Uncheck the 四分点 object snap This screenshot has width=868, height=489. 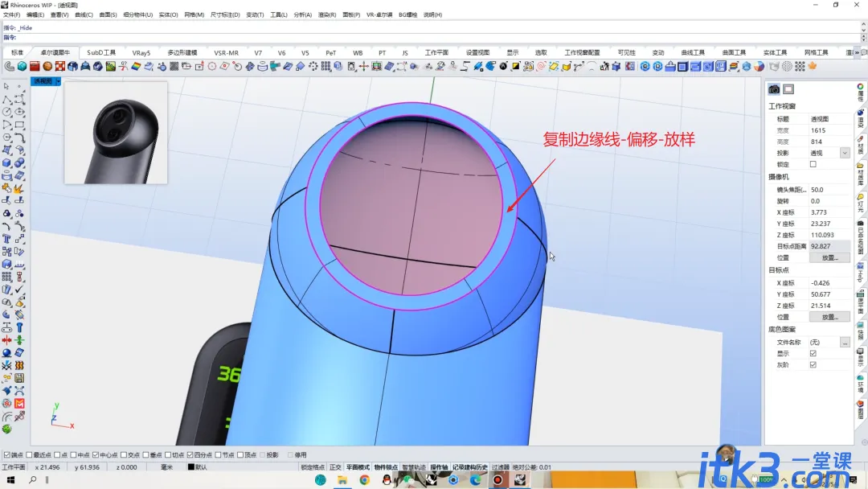pyautogui.click(x=190, y=455)
